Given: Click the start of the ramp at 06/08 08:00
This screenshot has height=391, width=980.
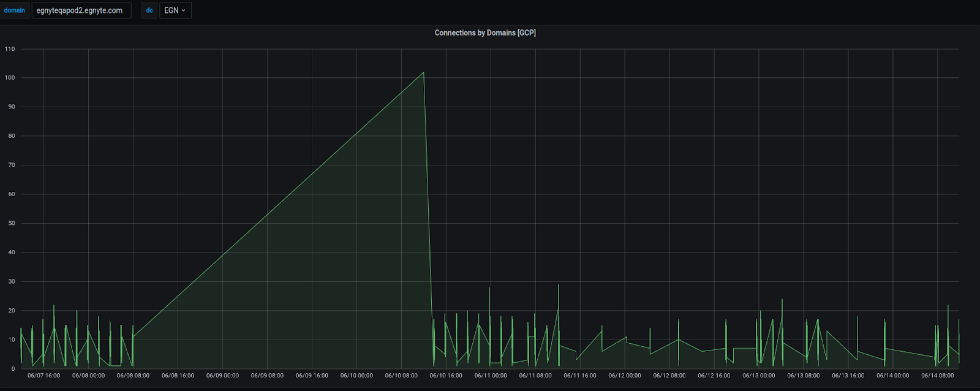Looking at the screenshot, I should tap(133, 337).
